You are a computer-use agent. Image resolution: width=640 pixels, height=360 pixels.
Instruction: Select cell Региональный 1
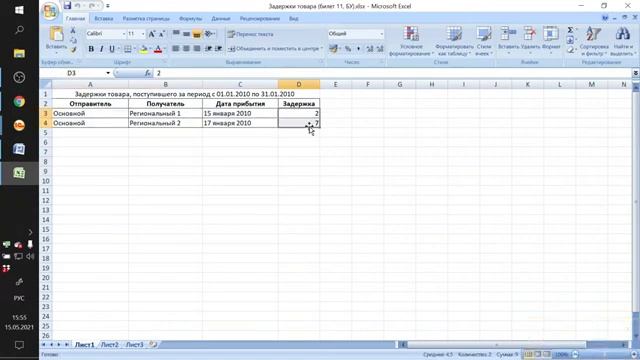coord(165,113)
